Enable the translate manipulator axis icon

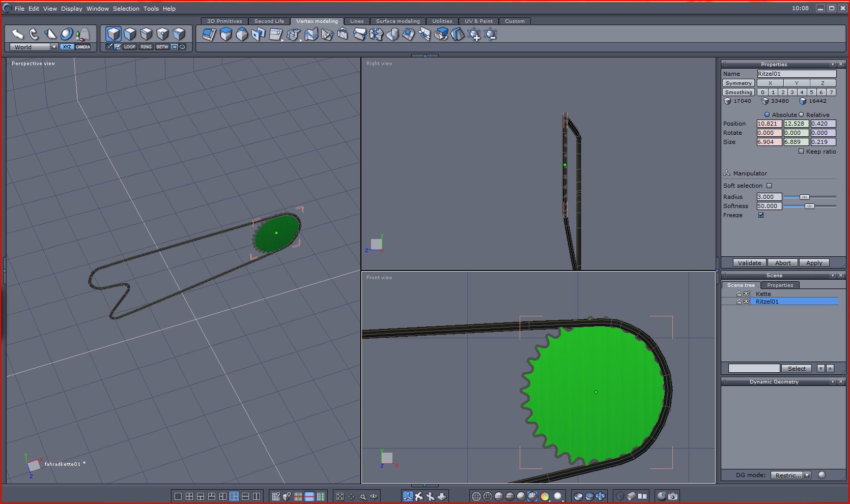pyautogui.click(x=408, y=496)
